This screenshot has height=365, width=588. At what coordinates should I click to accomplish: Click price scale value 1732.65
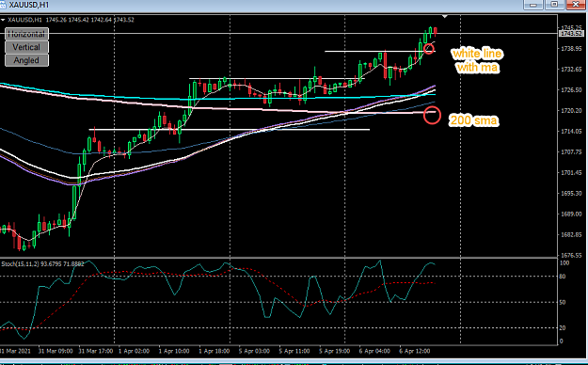tap(570, 69)
